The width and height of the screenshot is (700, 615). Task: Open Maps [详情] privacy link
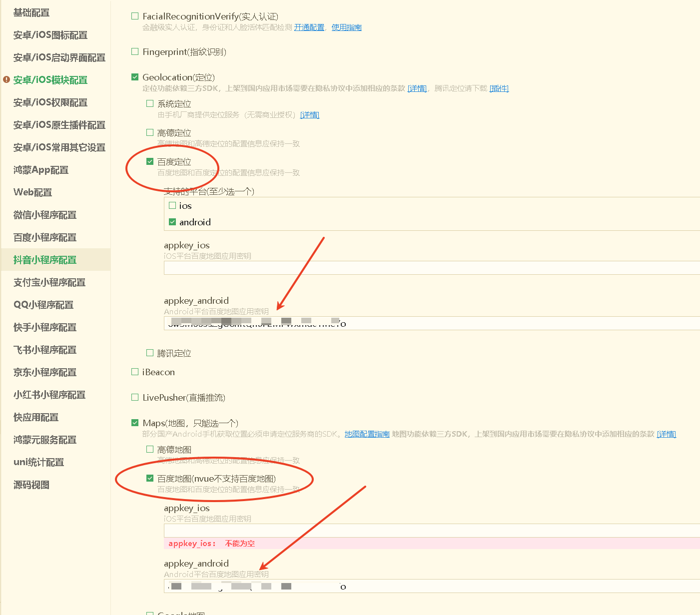pos(667,434)
